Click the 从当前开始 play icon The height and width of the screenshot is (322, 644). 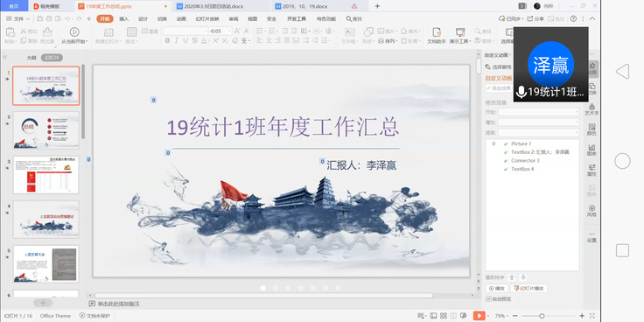coord(74,32)
